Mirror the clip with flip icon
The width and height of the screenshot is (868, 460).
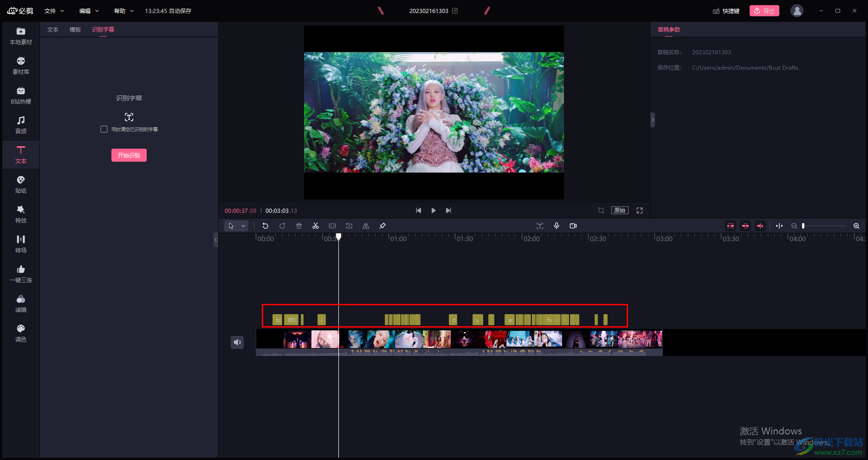click(366, 226)
